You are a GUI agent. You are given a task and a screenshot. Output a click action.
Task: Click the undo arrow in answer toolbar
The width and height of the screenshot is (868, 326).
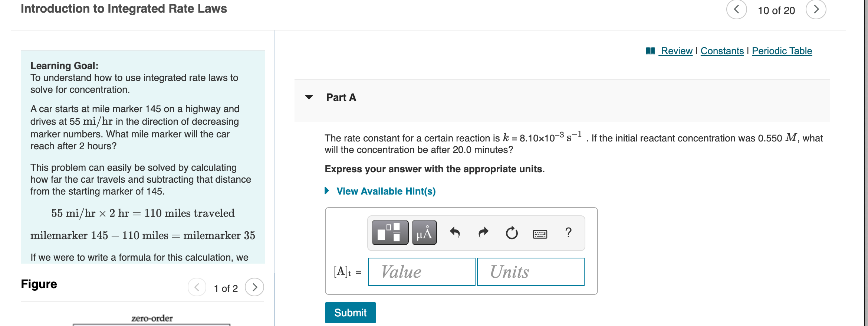click(456, 233)
